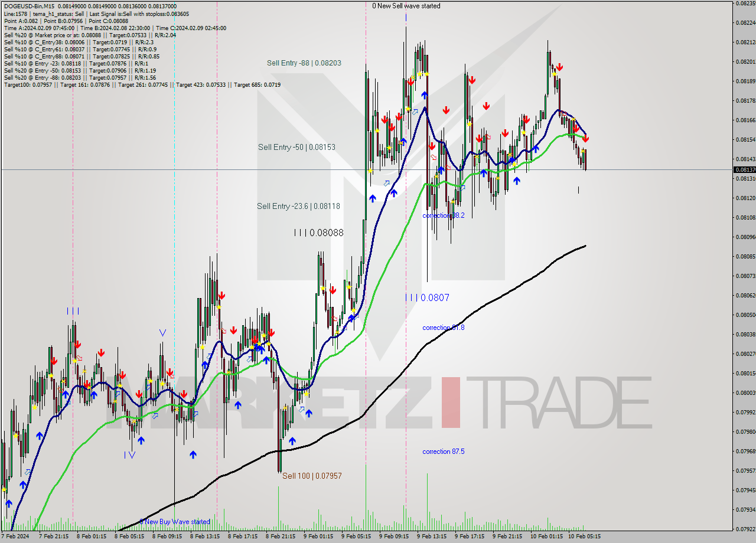Viewport: 756px width, 543px height.
Task: Click the 'Last Signal is:Sell with stoploss' line
Action: pos(138,13)
